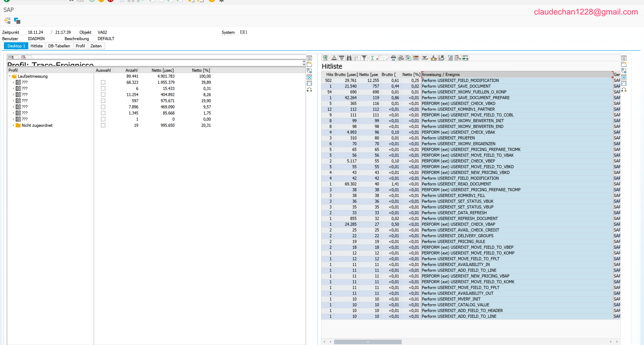
Task: Open Find with the binoculars icon
Action: click(349, 58)
